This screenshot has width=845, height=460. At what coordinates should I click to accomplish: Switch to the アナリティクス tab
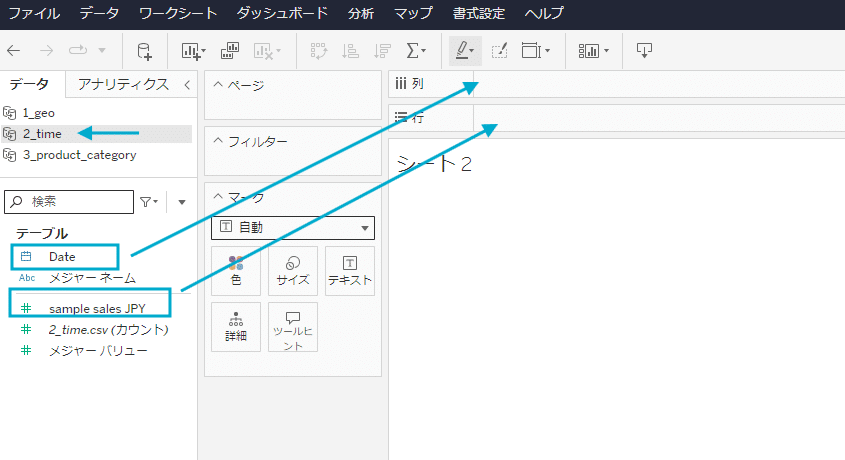[123, 84]
